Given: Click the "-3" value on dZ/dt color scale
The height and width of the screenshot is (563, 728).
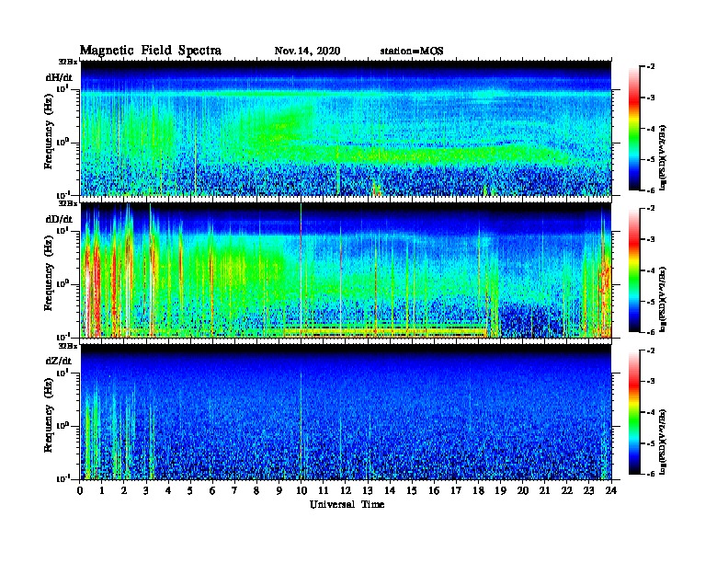Looking at the screenshot, I should click(x=651, y=381).
